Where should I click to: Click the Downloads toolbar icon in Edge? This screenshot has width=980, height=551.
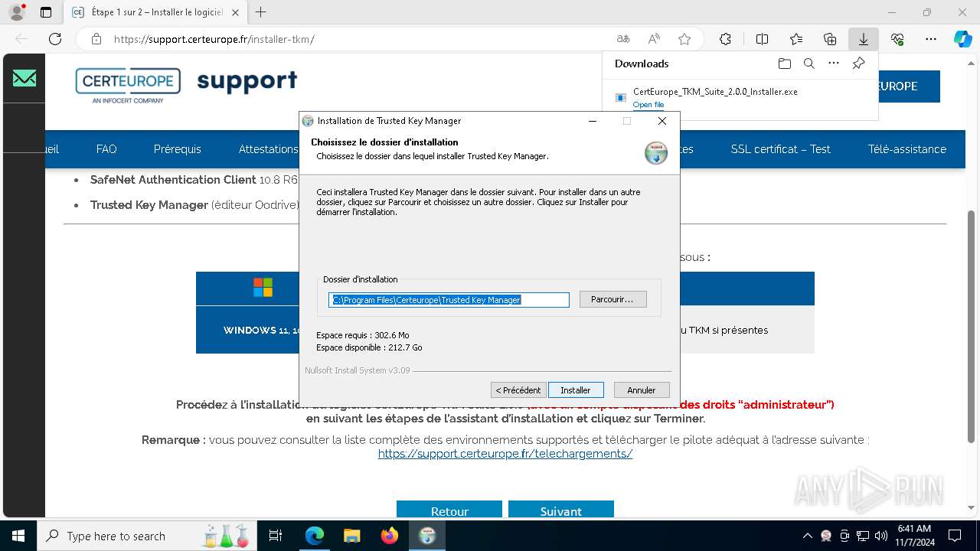[x=863, y=39]
